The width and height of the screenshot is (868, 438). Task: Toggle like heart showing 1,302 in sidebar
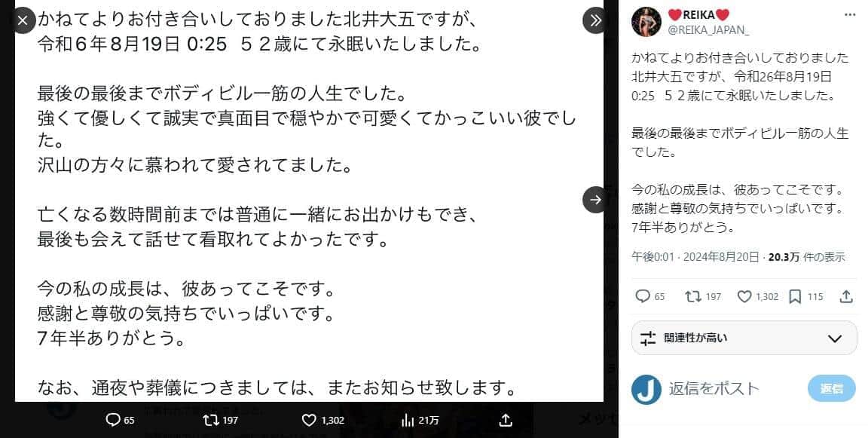tap(744, 296)
